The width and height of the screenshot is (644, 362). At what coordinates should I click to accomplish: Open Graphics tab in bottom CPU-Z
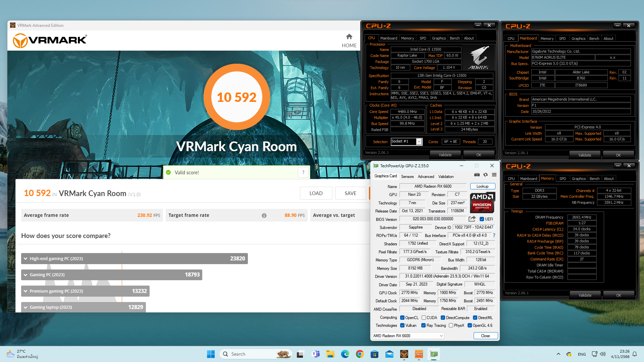(579, 179)
